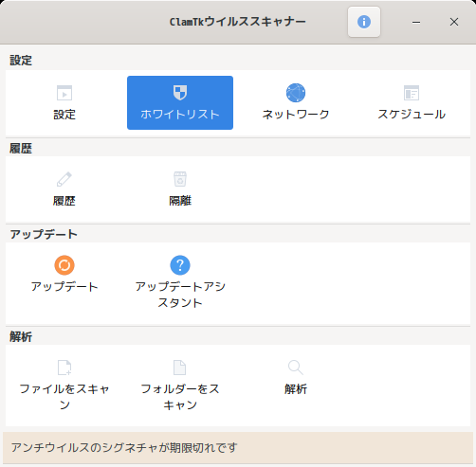The height and width of the screenshot is (467, 476).
Task: Minimize the ClamTk window
Action: [x=416, y=22]
